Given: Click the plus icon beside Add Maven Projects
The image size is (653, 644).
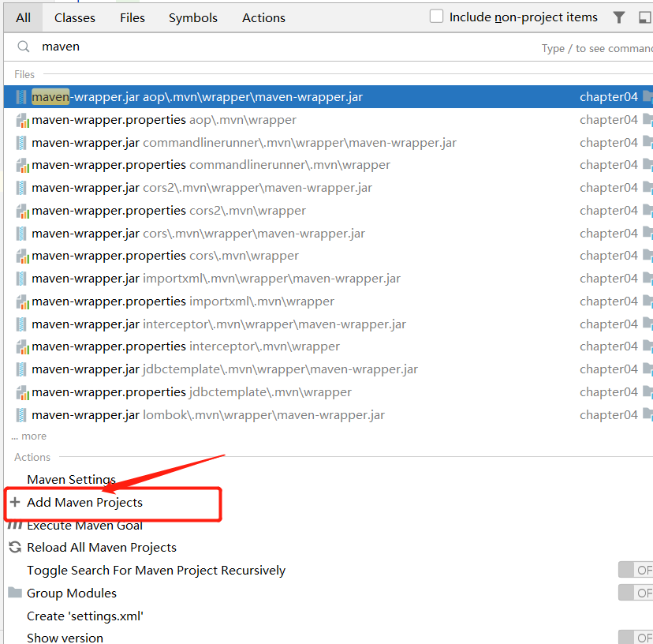Looking at the screenshot, I should click(x=15, y=502).
